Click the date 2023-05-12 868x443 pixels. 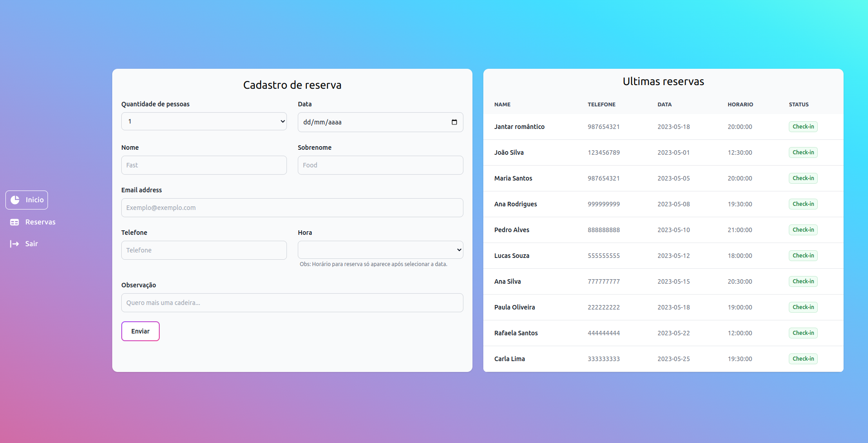[x=673, y=256]
